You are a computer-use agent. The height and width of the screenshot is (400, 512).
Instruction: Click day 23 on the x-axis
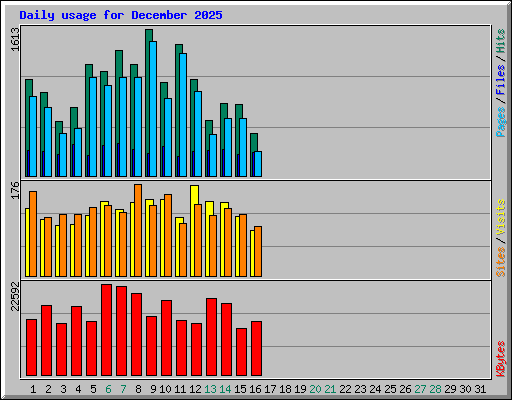click(x=360, y=389)
